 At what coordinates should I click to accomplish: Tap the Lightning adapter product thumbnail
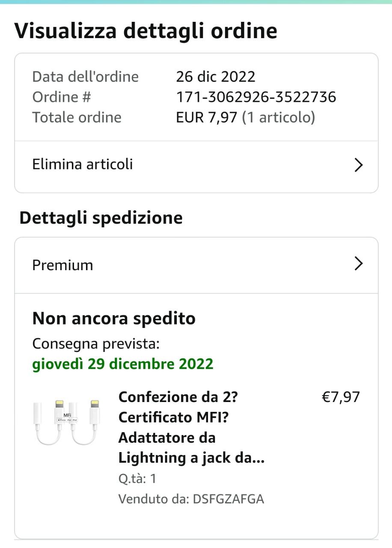click(67, 422)
